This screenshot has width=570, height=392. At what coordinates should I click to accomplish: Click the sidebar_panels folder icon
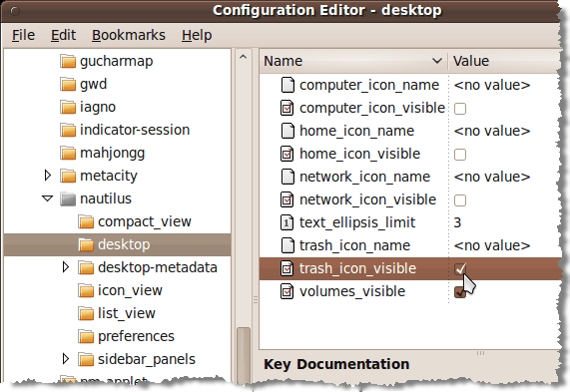[86, 359]
